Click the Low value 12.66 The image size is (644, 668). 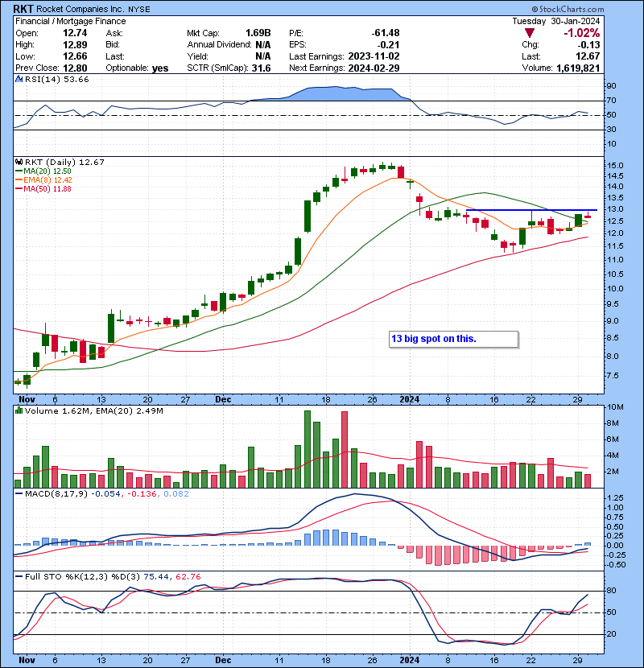coord(75,56)
